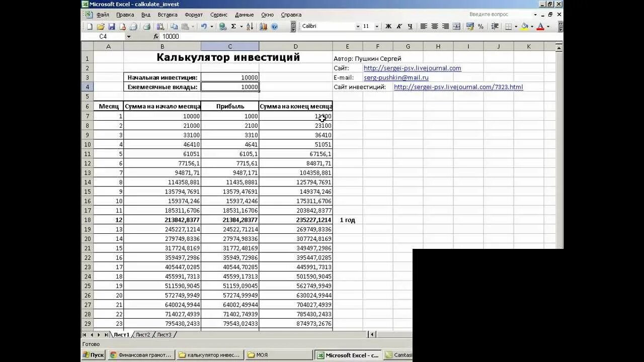Select the initial investment cell C3
The height and width of the screenshot is (362, 644).
pyautogui.click(x=230, y=77)
